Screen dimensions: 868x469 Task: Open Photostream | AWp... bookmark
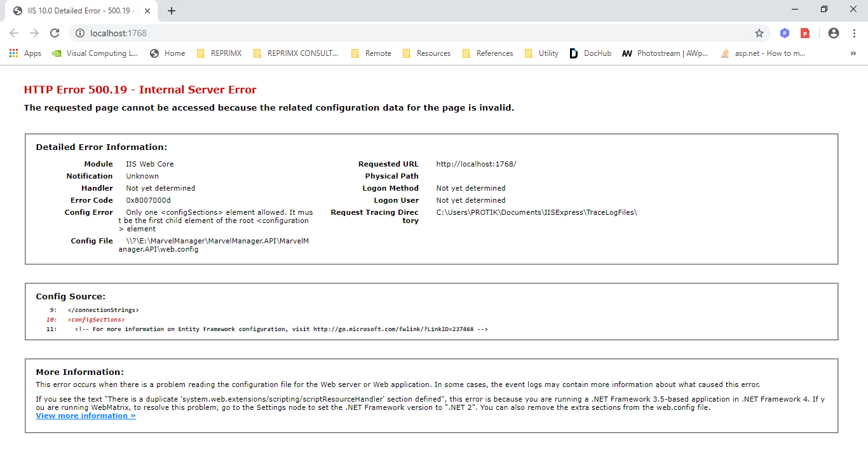[x=665, y=53]
